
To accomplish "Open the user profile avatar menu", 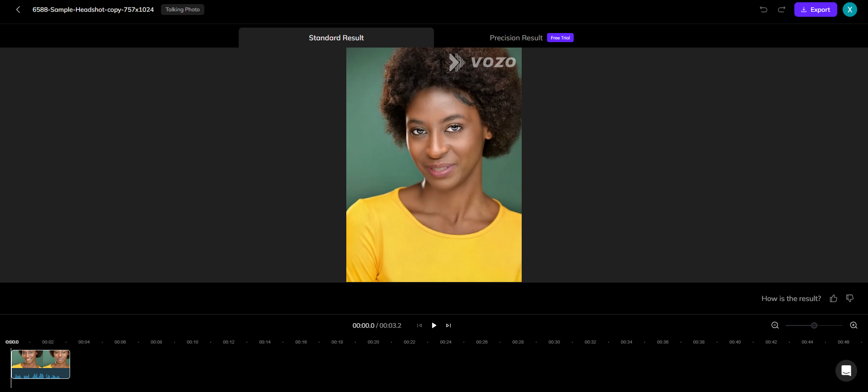I will [850, 10].
